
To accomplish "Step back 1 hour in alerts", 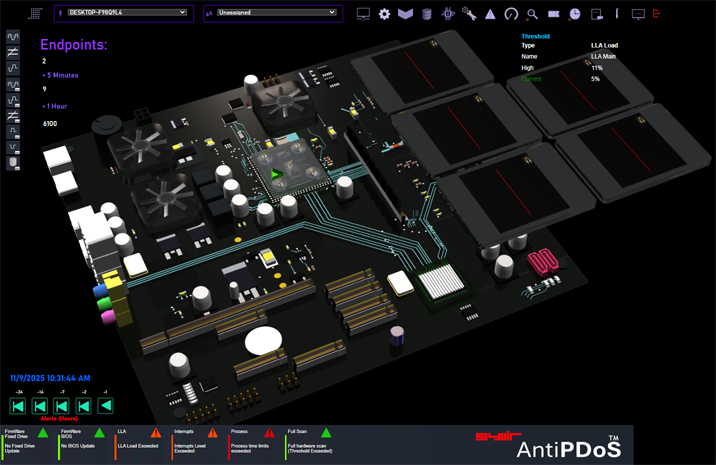I will 105,405.
